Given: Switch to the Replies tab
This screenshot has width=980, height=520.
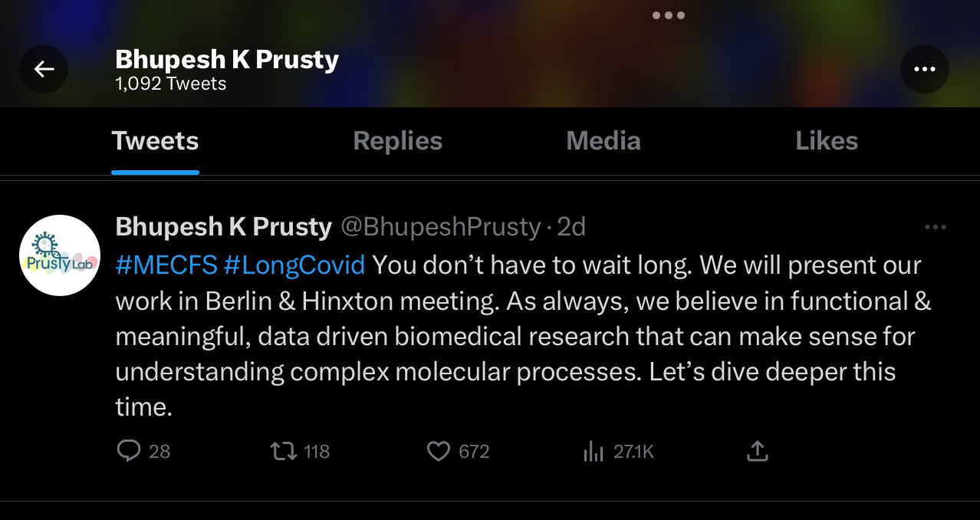Looking at the screenshot, I should click(397, 141).
